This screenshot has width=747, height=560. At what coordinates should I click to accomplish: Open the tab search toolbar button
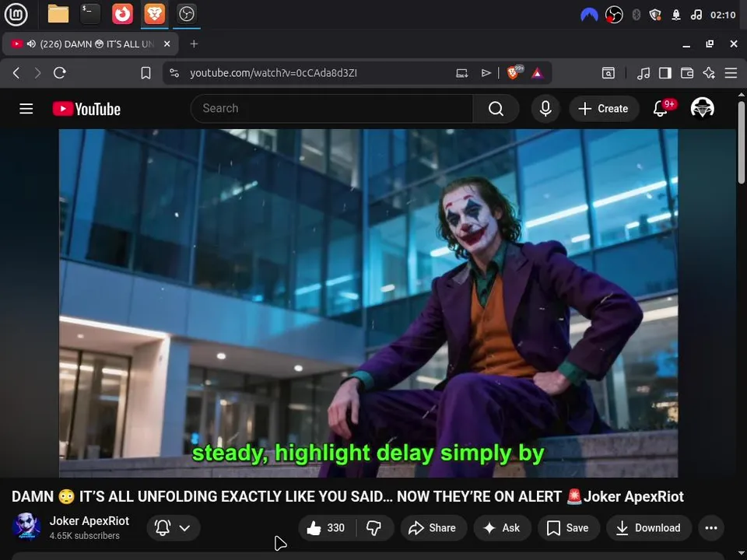608,73
